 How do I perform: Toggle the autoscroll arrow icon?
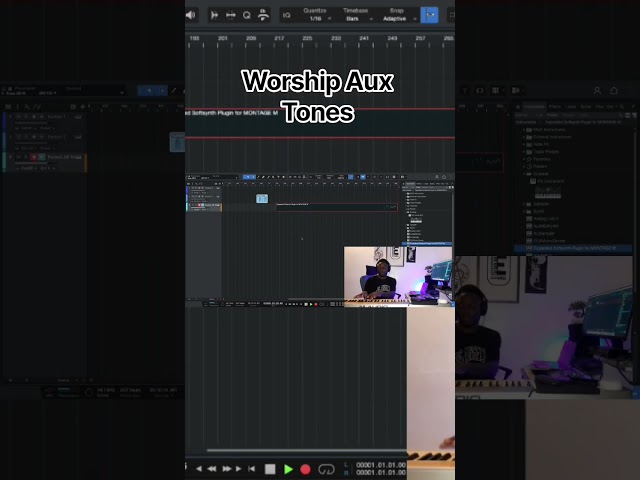pos(214,16)
